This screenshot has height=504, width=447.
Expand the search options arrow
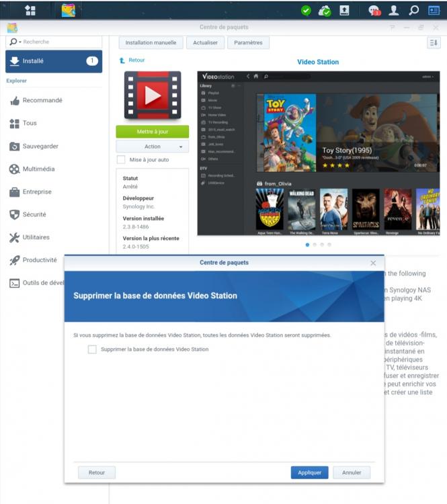click(20, 42)
